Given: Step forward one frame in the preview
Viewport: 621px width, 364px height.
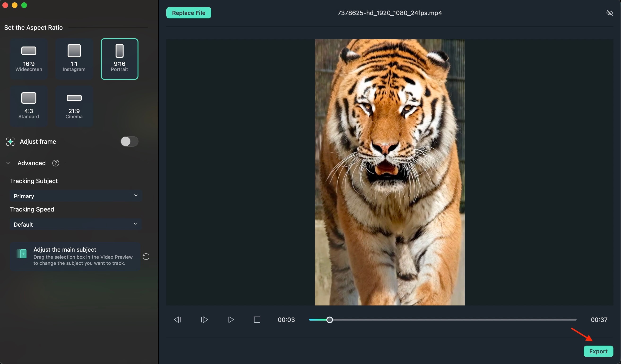Looking at the screenshot, I should [x=204, y=319].
